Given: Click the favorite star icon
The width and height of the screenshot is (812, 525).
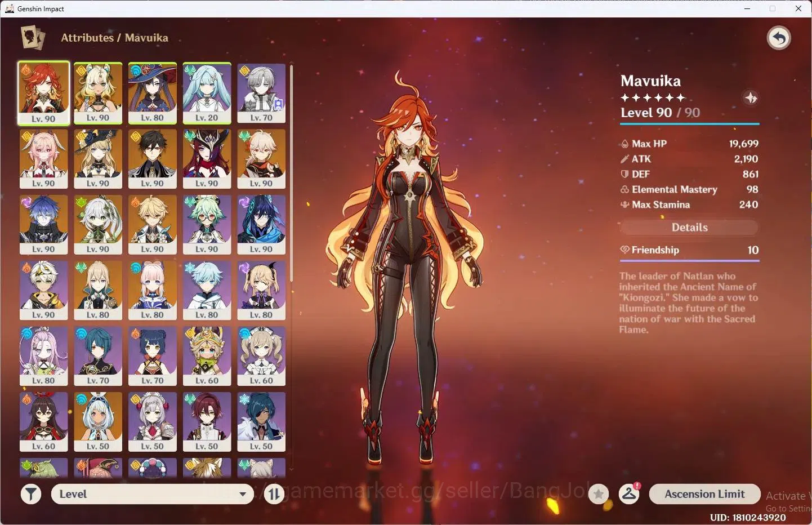Looking at the screenshot, I should 599,494.
